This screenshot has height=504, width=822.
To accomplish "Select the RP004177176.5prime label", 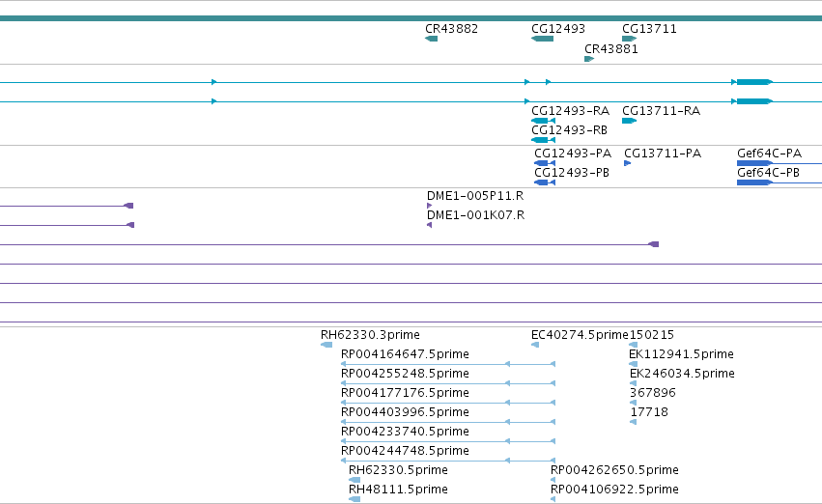I will point(405,393).
